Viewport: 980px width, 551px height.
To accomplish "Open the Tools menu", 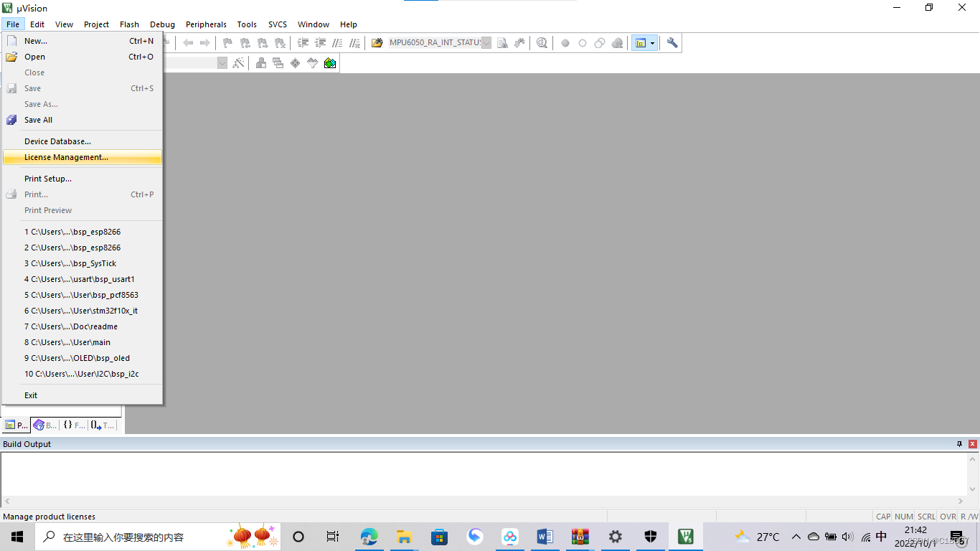I will (x=247, y=24).
